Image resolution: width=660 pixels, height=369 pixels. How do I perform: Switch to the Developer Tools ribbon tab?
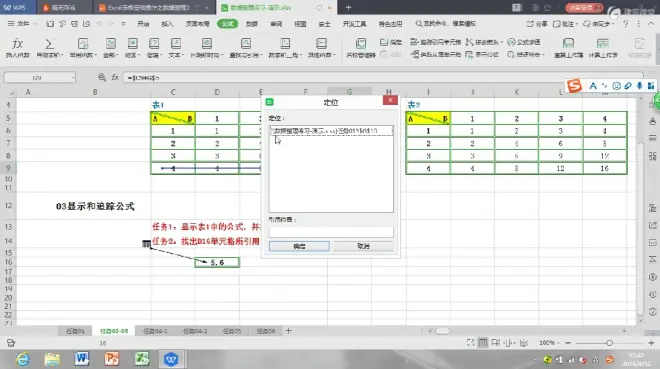354,24
